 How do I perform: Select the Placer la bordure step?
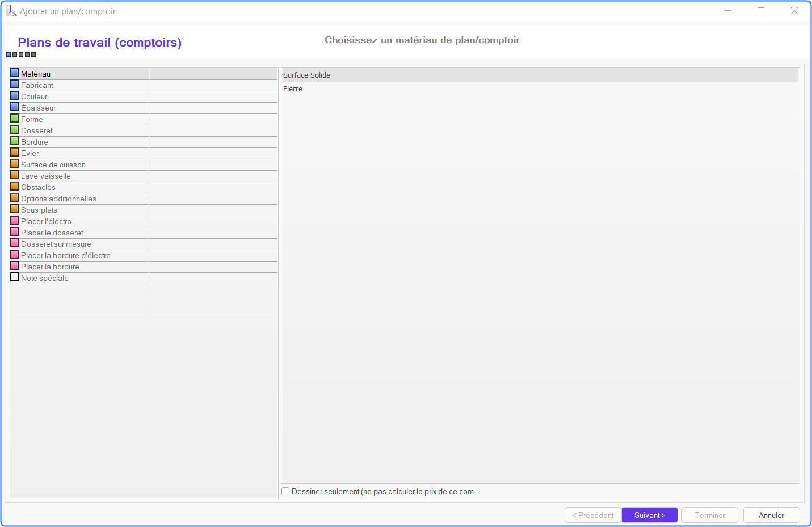click(144, 267)
